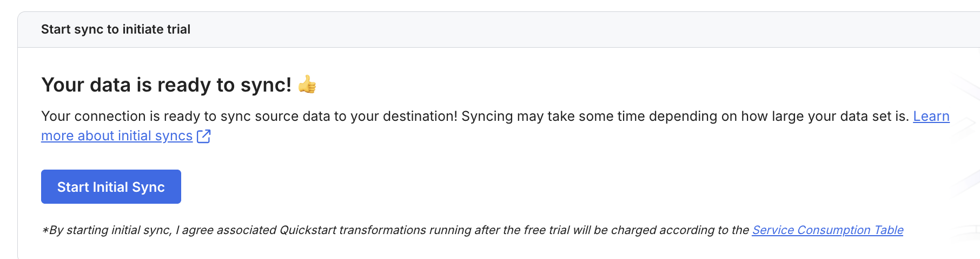Click the asterisk starting the disclaimer
Viewport: 980px width, 259px height.
click(45, 231)
